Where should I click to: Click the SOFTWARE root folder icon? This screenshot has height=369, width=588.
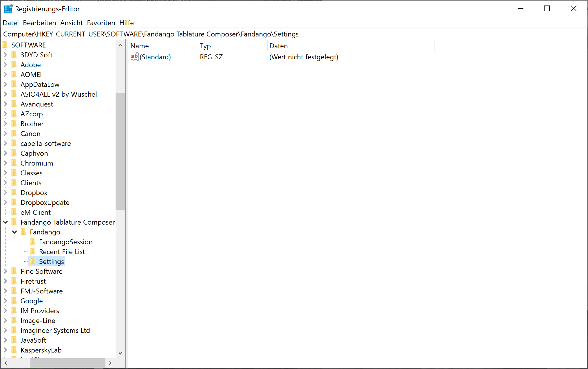[5, 45]
